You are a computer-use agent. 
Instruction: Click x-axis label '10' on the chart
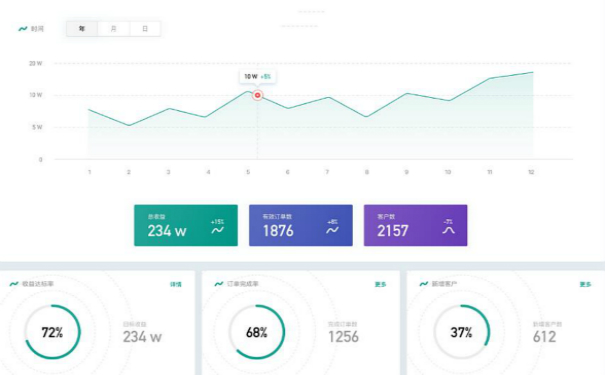pyautogui.click(x=448, y=172)
